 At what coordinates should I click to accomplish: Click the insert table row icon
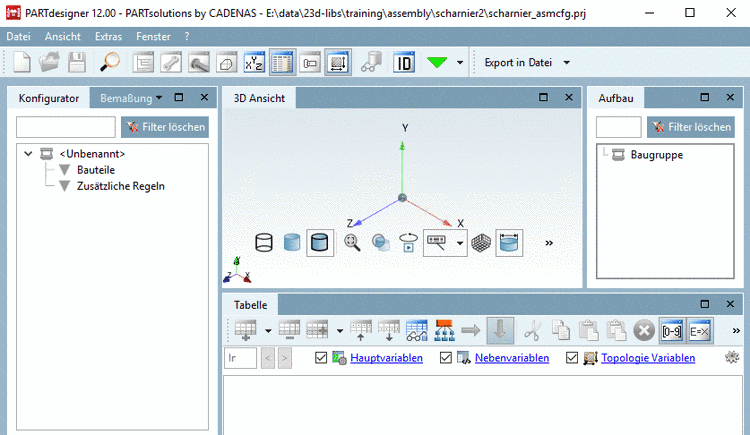click(x=245, y=330)
